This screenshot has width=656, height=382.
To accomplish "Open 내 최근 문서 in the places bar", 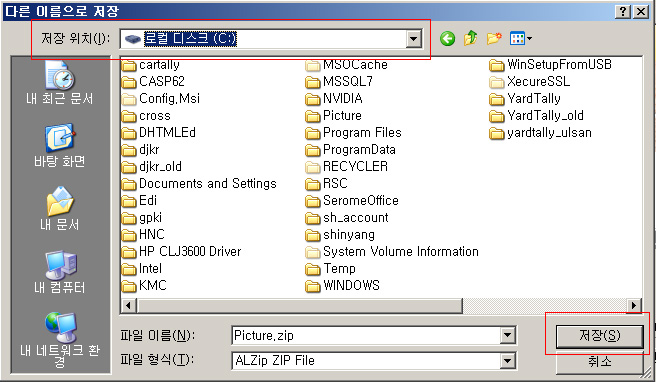I will coord(59,82).
